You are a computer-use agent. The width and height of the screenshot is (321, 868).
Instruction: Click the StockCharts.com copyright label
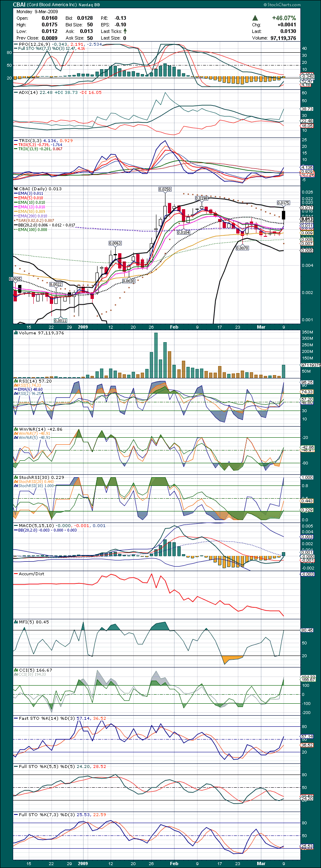pos(282,5)
